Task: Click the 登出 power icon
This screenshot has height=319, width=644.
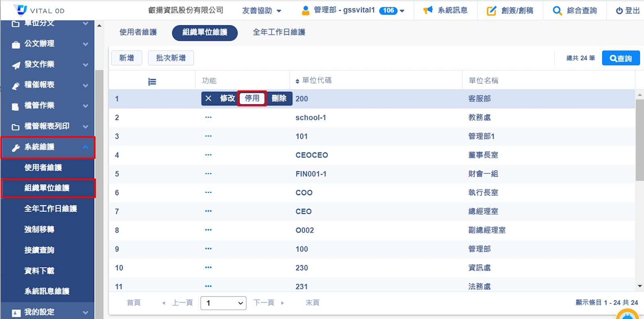Action: pos(619,11)
